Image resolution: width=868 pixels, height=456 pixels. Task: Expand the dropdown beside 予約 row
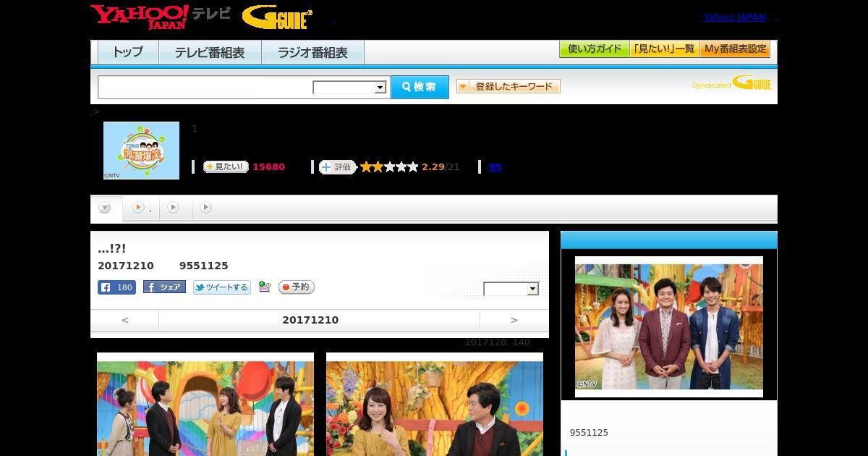click(x=511, y=289)
